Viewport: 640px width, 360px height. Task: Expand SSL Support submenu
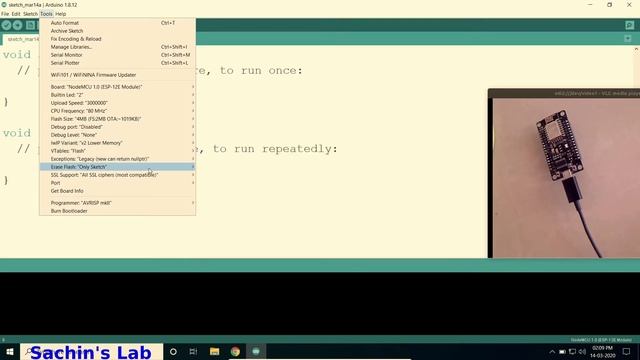118,175
